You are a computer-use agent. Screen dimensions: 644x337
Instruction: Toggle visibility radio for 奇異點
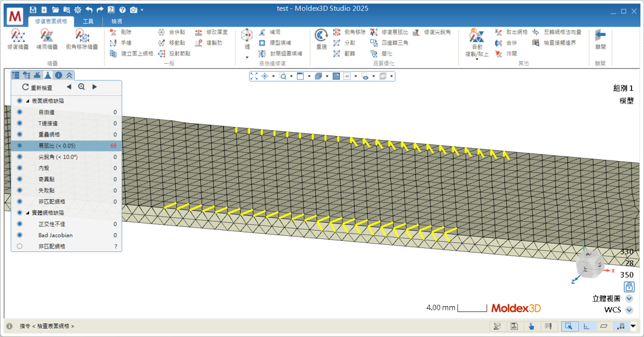(x=20, y=179)
